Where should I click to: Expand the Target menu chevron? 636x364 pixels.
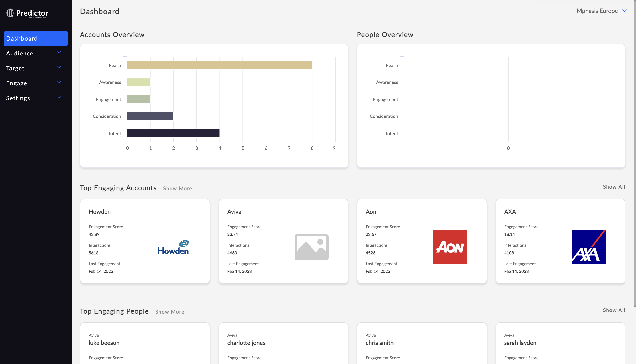point(59,67)
